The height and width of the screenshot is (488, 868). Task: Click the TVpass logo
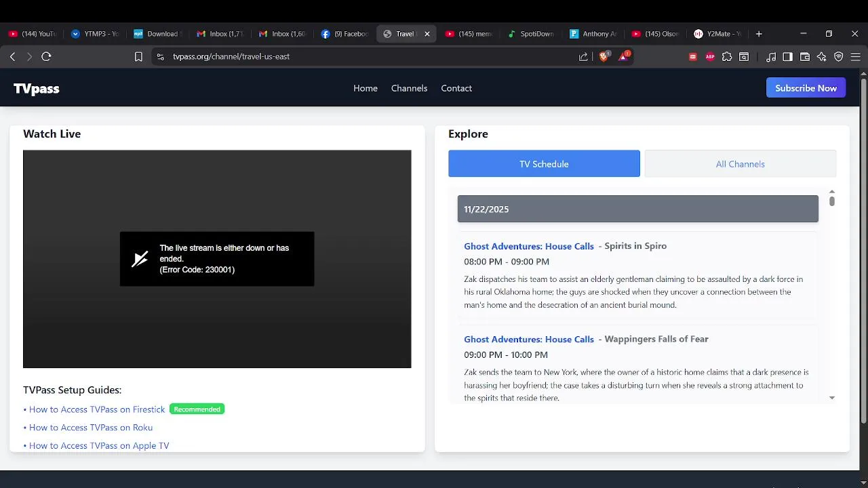pos(37,89)
